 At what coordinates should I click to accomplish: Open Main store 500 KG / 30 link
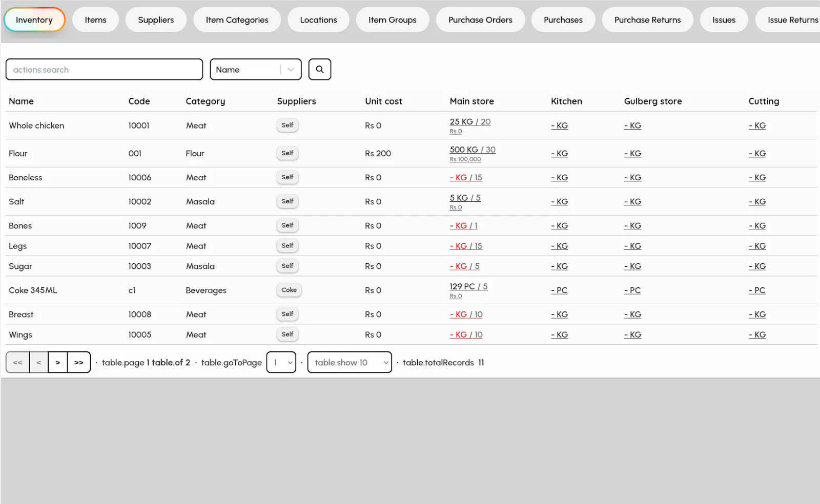[473, 150]
